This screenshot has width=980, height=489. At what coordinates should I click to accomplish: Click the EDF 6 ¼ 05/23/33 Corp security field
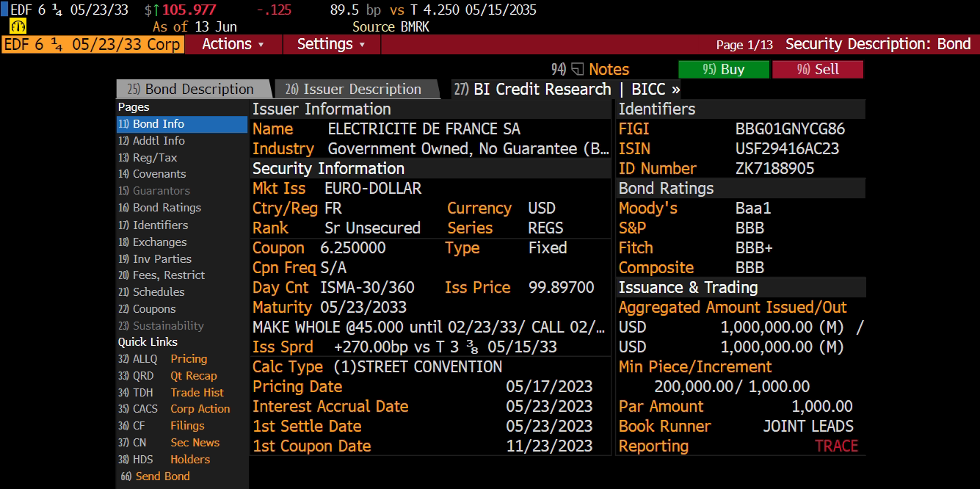click(92, 44)
